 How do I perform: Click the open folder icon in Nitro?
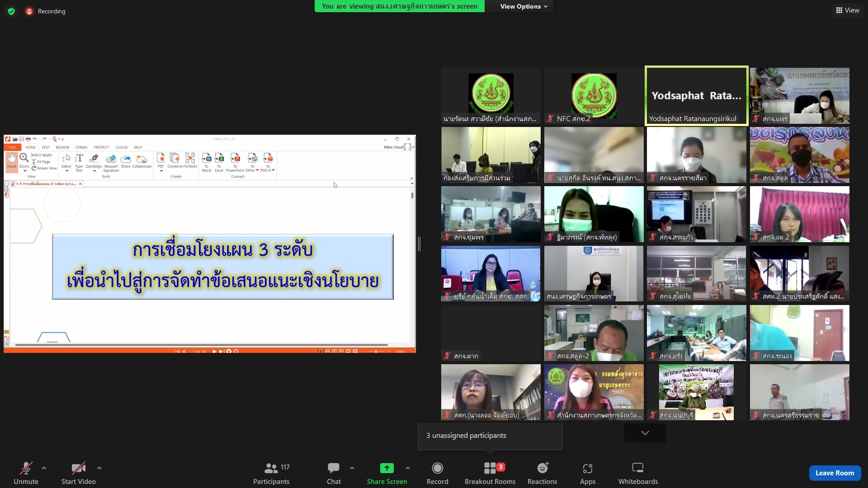coord(15,139)
